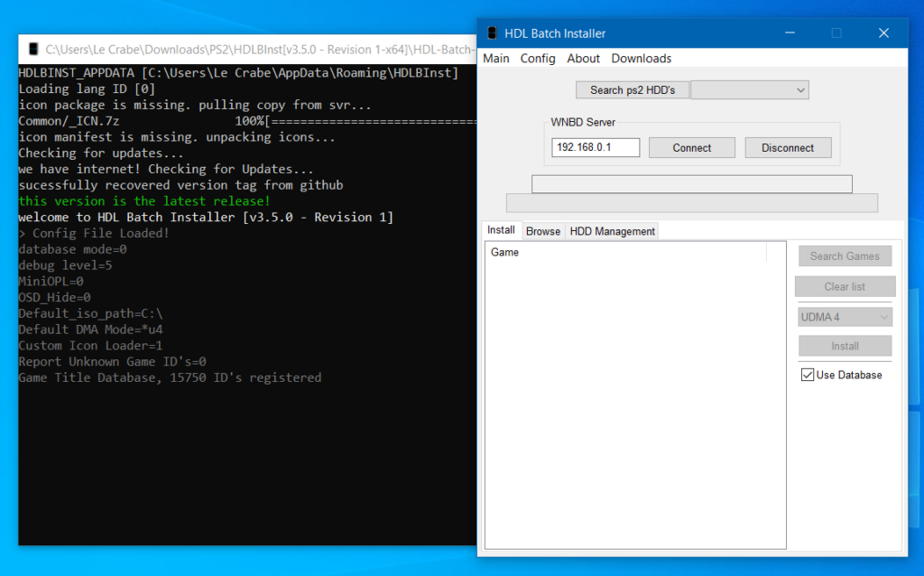Click the 'Common/_ICN.7z' download progress line
Viewport: 924px width, 576px height.
point(247,121)
